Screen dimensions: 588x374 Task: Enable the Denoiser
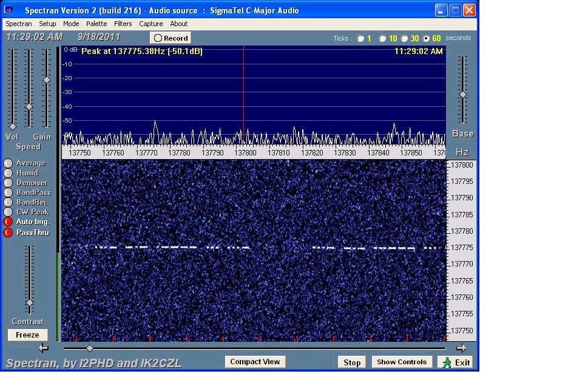coord(8,183)
